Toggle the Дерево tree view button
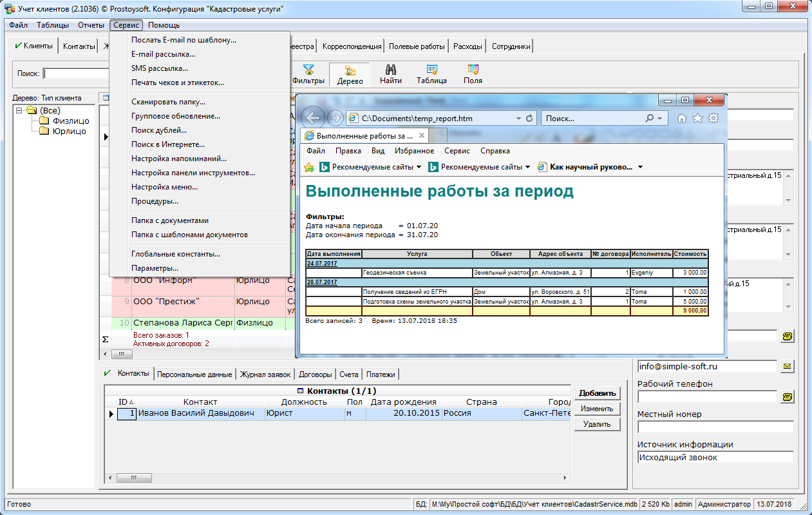This screenshot has width=812, height=515. tap(350, 74)
